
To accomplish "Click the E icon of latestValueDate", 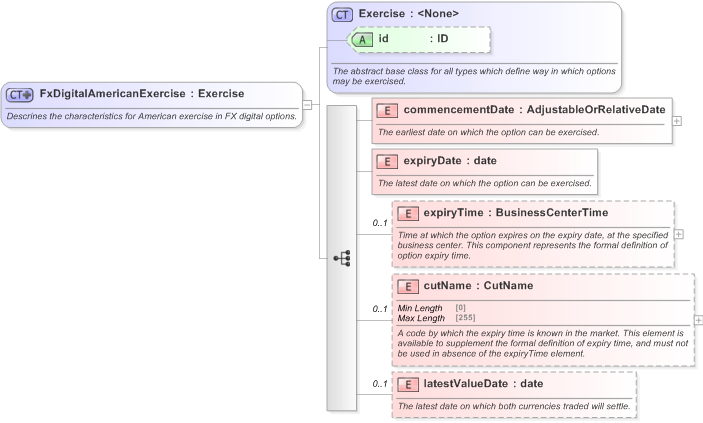I will (408, 384).
